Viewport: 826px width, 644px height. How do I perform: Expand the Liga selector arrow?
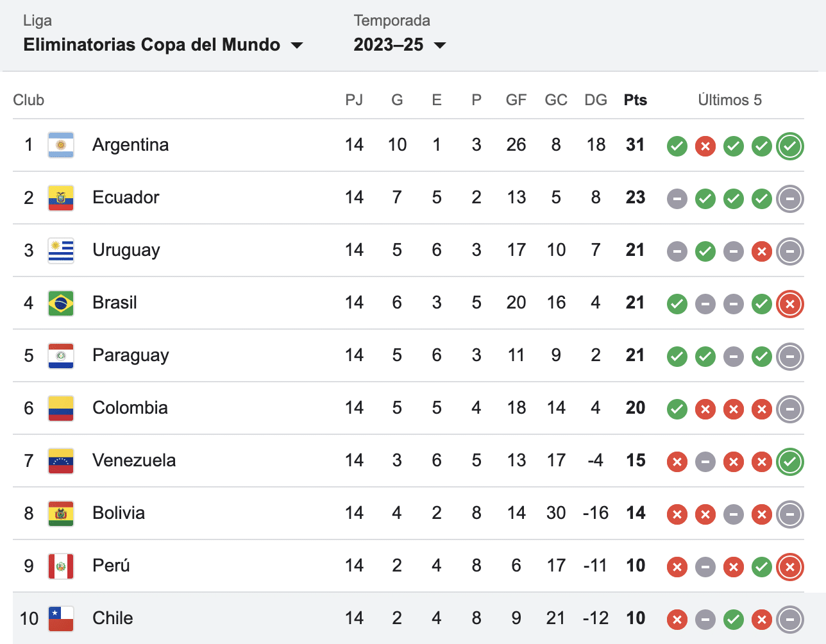tap(298, 45)
